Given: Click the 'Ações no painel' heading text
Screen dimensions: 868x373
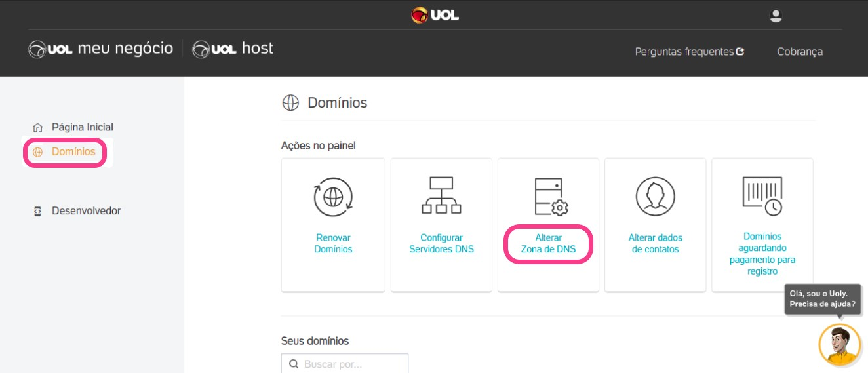Looking at the screenshot, I should click(318, 146).
